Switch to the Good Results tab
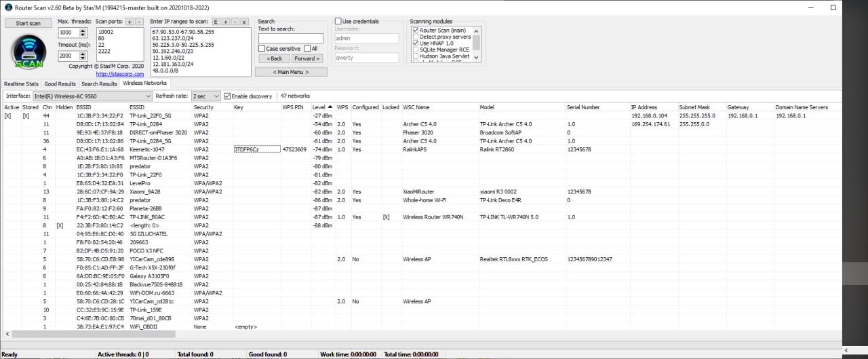 pos(60,84)
